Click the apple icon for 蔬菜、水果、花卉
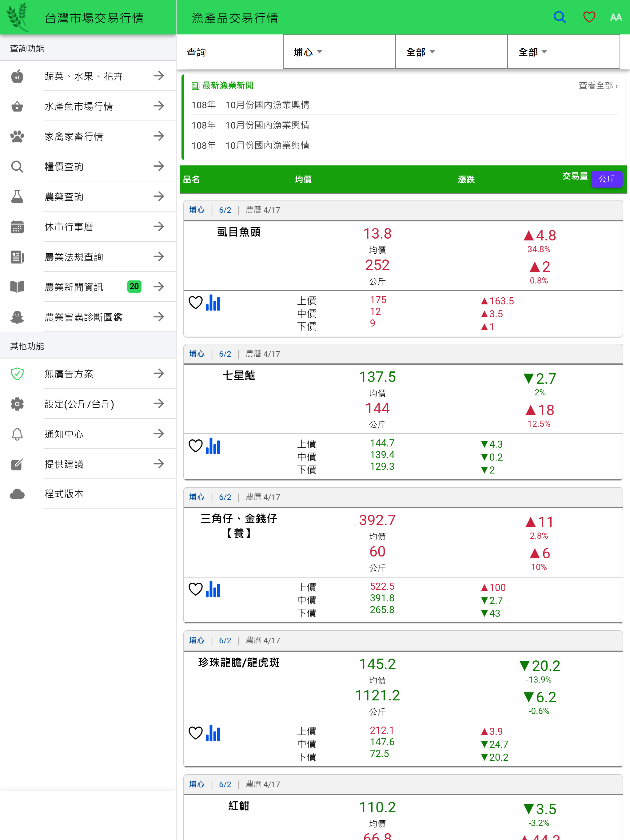 [x=17, y=76]
